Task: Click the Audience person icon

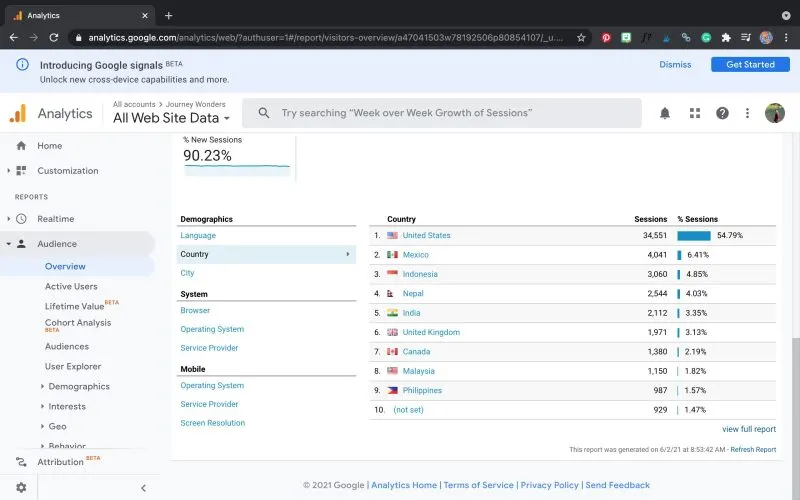Action: [x=21, y=244]
